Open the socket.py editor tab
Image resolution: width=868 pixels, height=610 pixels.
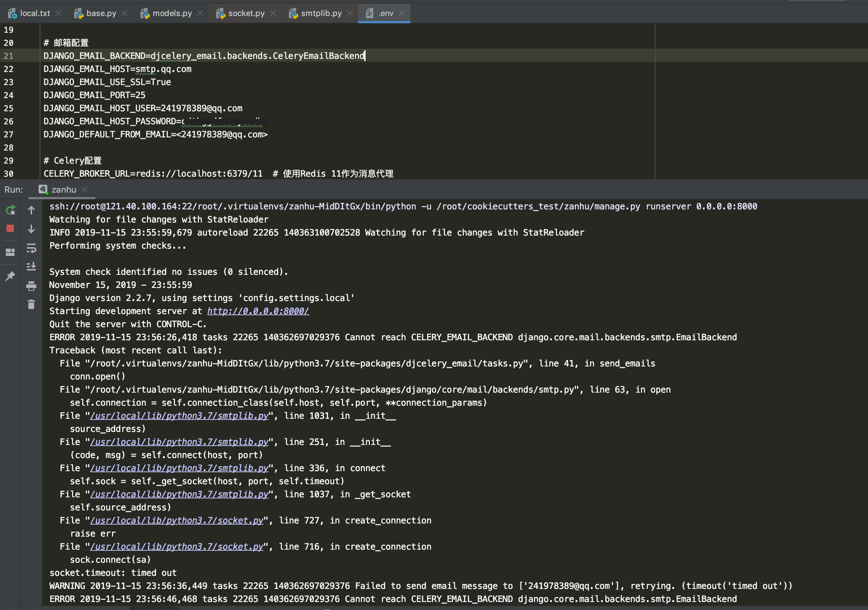246,13
